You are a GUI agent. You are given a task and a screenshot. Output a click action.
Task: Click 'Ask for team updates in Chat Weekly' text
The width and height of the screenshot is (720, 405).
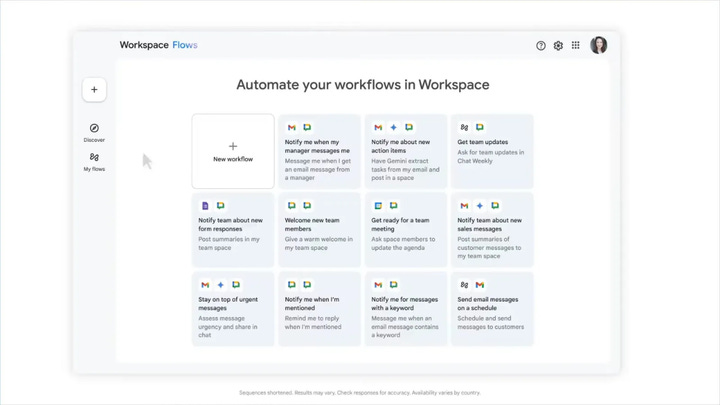(490, 157)
